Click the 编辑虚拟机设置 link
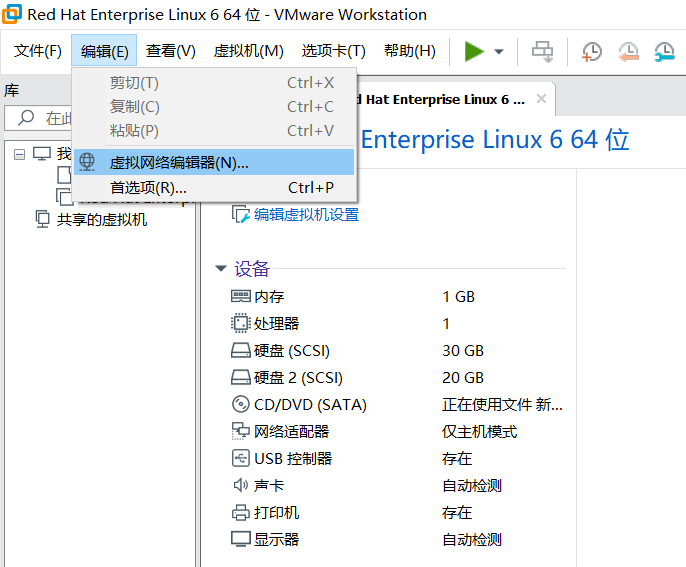The image size is (686, 567). click(x=306, y=215)
